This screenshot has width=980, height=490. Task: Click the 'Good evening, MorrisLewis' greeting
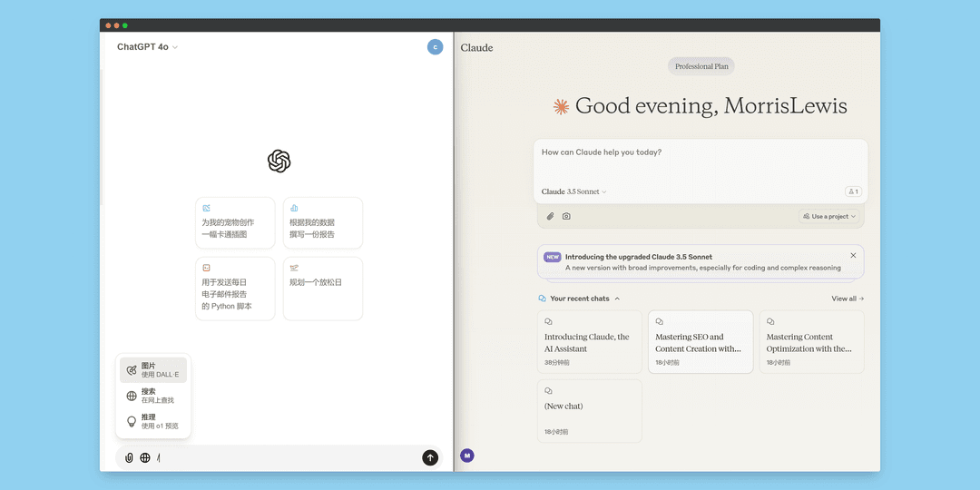[711, 106]
